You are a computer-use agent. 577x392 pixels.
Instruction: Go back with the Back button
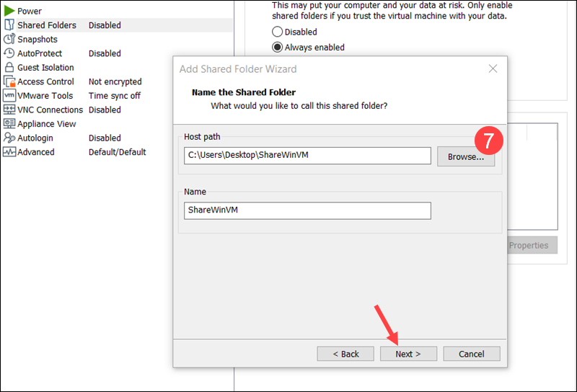[345, 354]
